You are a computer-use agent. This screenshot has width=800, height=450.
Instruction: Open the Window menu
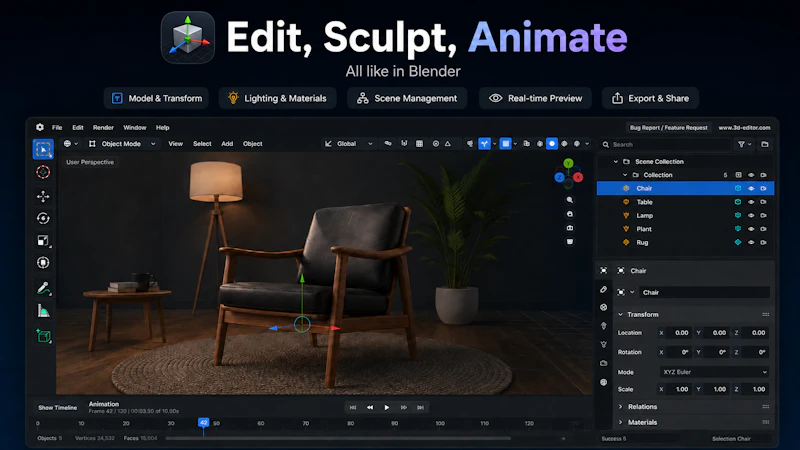(x=135, y=128)
